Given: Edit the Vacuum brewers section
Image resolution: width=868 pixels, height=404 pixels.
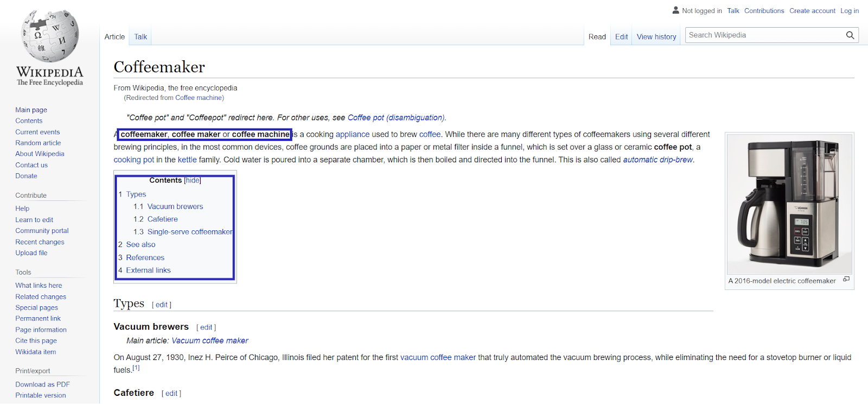Looking at the screenshot, I should tap(206, 328).
